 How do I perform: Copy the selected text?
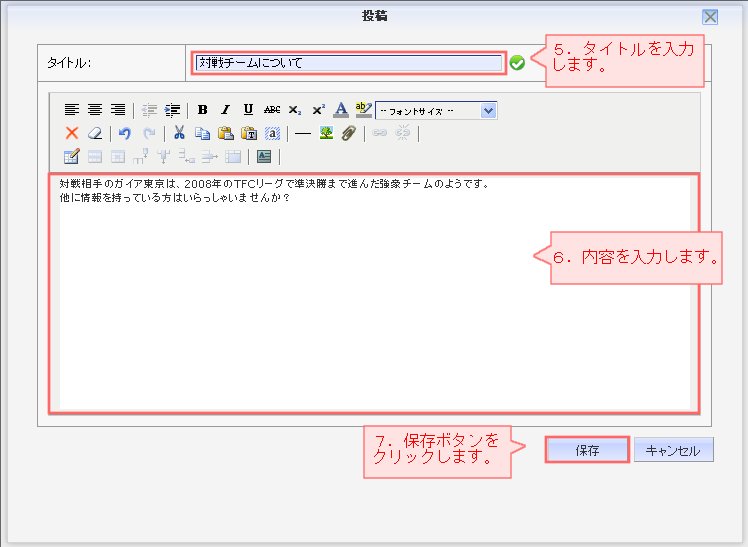[x=202, y=133]
